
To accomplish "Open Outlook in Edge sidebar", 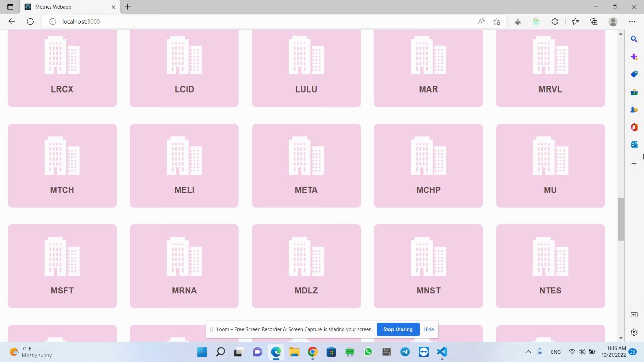I will coord(634,145).
